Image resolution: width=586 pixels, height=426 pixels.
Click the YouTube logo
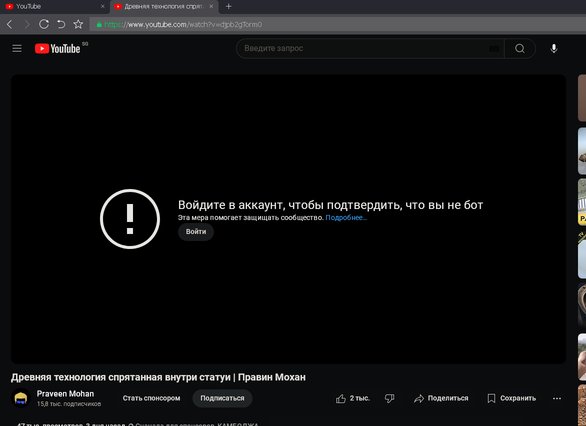coord(58,49)
